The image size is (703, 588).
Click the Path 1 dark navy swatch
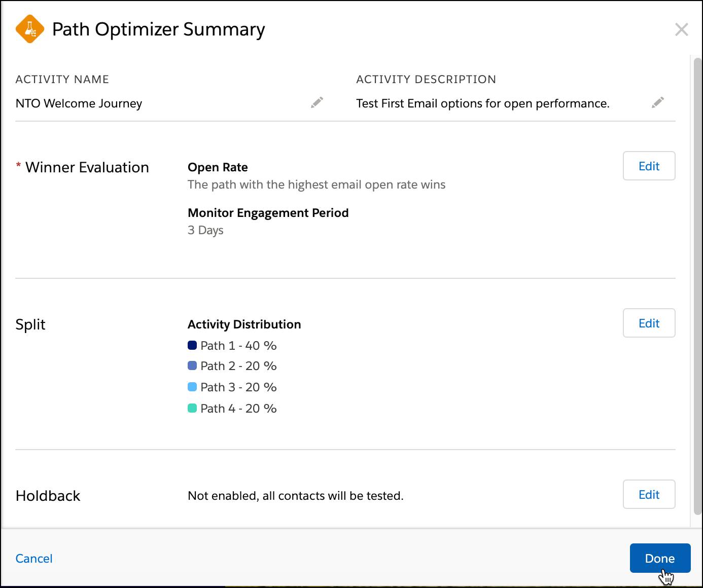click(x=192, y=345)
